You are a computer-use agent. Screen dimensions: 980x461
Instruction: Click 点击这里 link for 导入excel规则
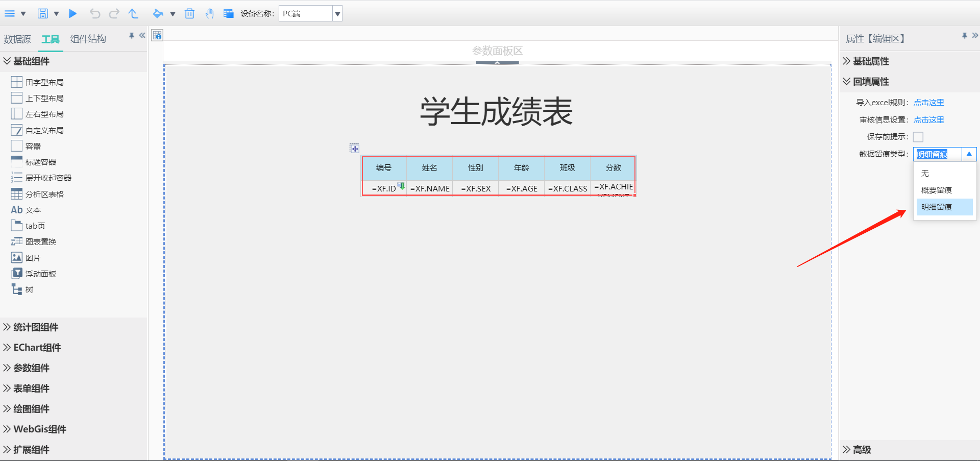point(928,103)
